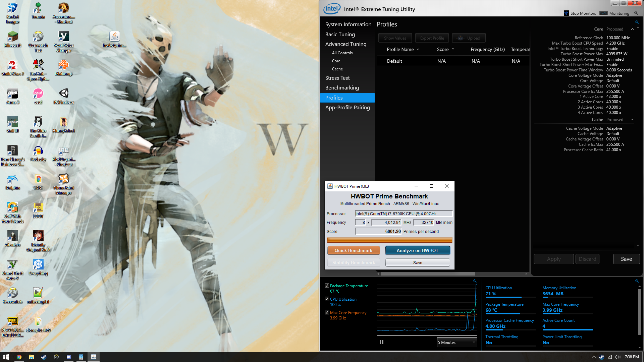This screenshot has width=644, height=362.
Task: Open the Voxal Voice Changer icon
Action: (x=63, y=42)
